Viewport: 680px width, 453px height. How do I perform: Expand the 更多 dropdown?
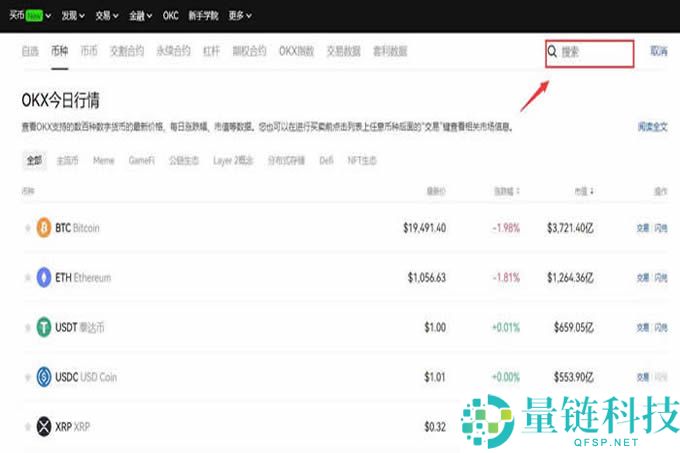pos(240,16)
